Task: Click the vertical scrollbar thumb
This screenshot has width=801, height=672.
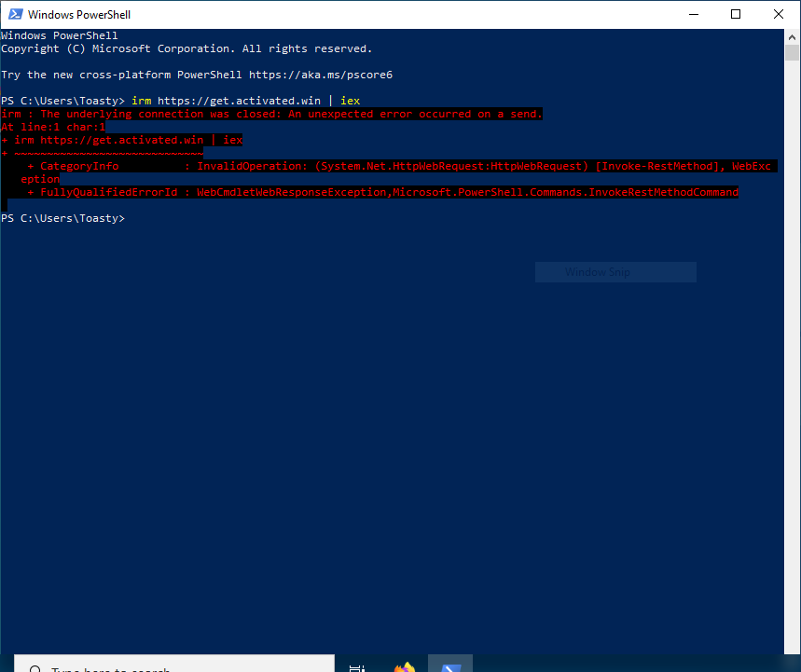Action: [x=792, y=52]
